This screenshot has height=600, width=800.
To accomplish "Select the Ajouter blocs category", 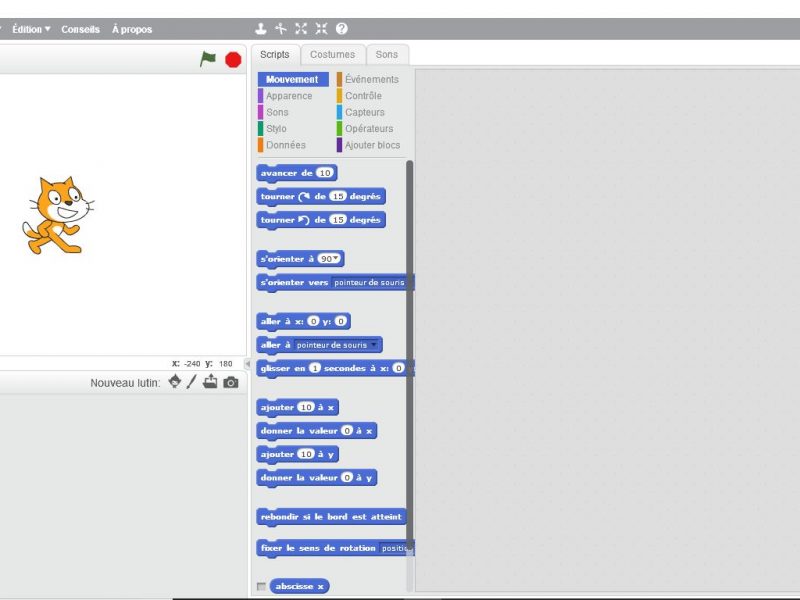I will pyautogui.click(x=368, y=144).
